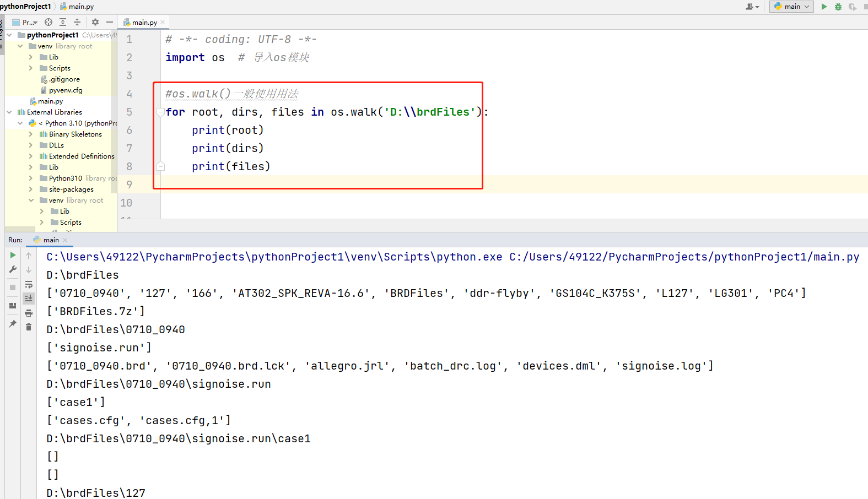Go down the stack trace in console
Screen dimensions: 868x499
[x=29, y=270]
